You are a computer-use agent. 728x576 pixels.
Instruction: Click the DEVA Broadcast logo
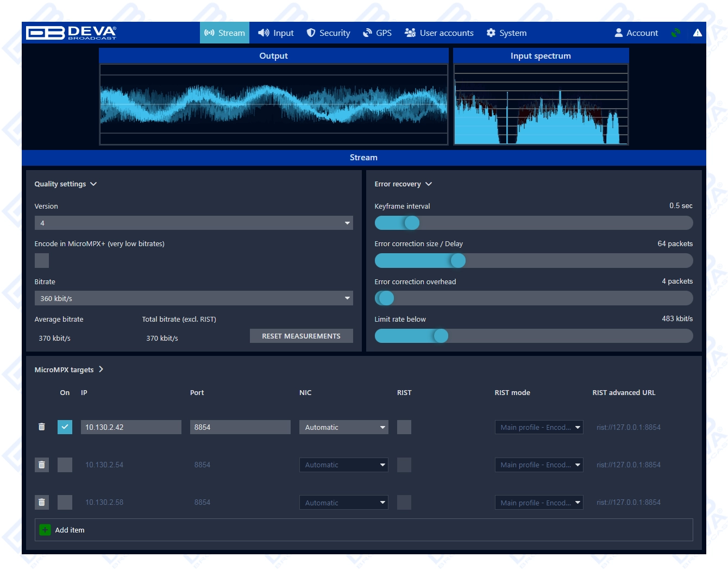71,33
